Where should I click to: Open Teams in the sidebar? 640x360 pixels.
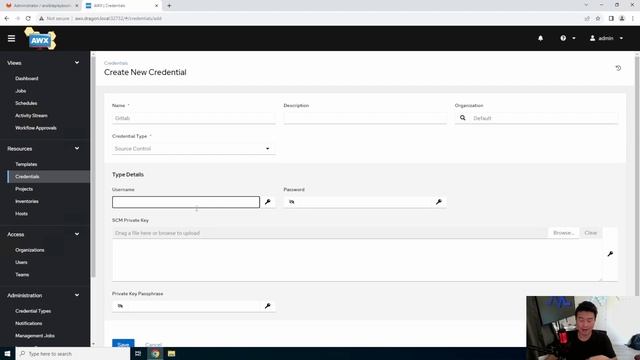tap(22, 275)
